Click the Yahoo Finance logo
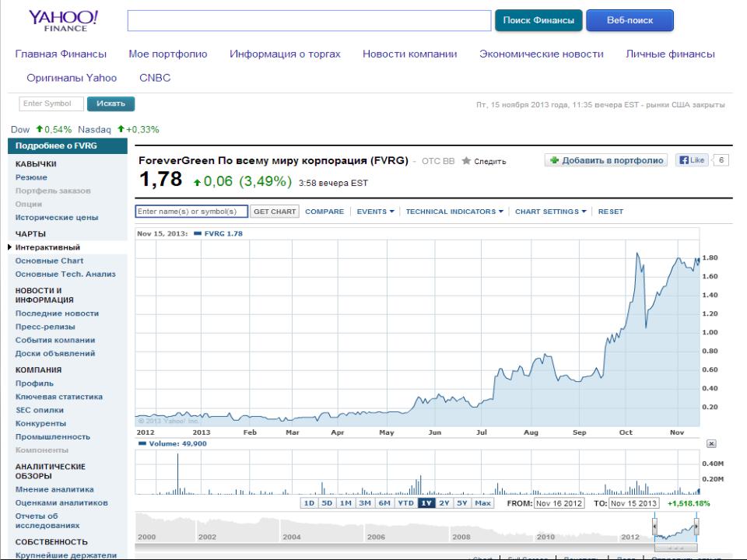This screenshot has height=560, width=747. point(63,20)
